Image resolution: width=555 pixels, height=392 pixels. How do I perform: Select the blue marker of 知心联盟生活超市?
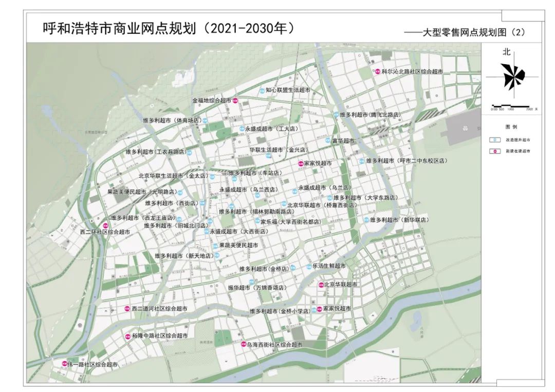pyautogui.click(x=262, y=91)
